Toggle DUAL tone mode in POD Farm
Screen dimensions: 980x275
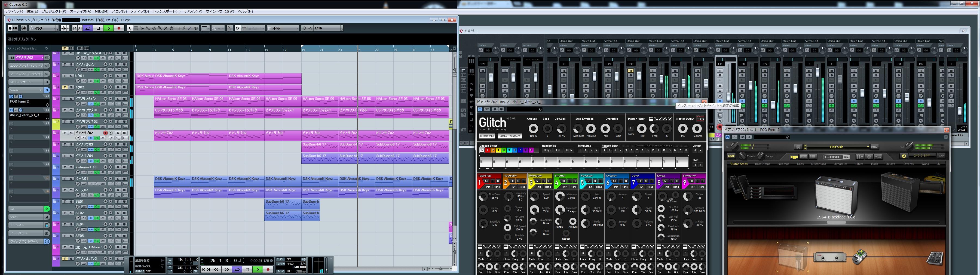[x=875, y=147]
